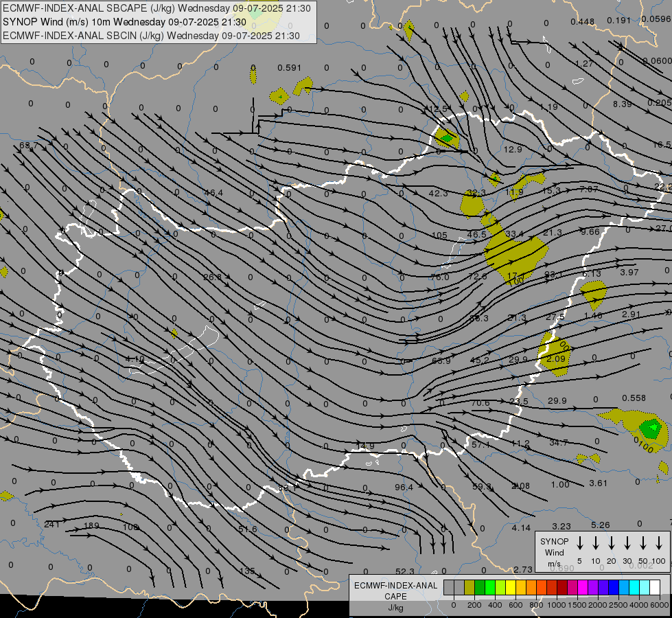The image size is (672, 618).
Task: Click the SYNOP Wind 10m title line
Action: [x=124, y=22]
